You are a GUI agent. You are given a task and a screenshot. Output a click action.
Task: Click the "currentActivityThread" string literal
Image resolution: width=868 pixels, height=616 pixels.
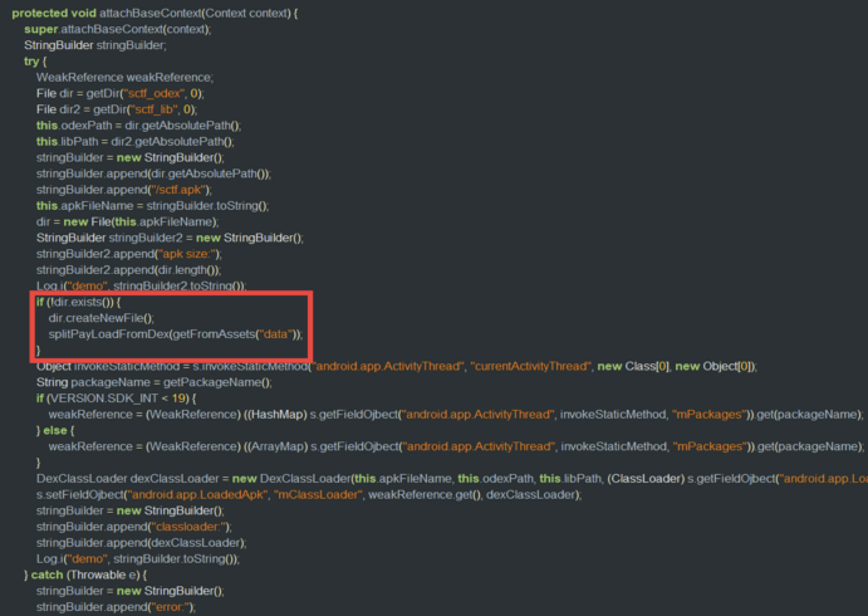tap(531, 366)
